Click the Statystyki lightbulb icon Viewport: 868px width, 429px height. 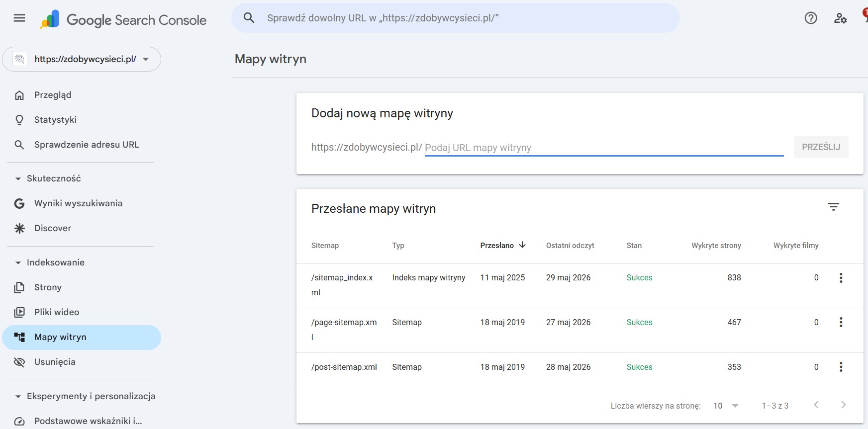point(19,120)
